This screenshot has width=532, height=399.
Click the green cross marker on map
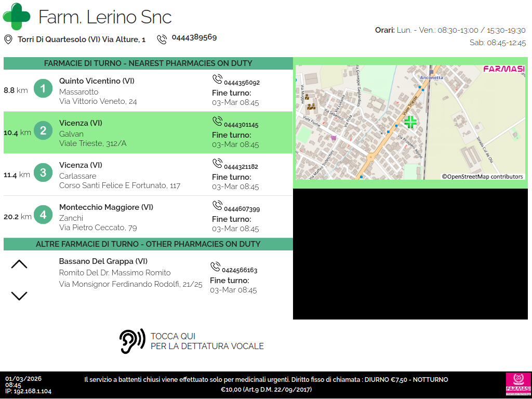(410, 122)
